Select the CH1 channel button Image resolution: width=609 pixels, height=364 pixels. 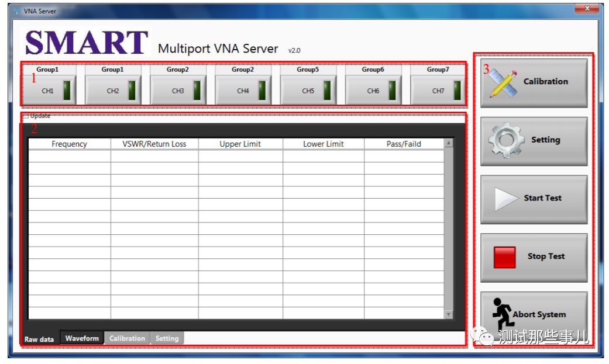click(x=49, y=91)
